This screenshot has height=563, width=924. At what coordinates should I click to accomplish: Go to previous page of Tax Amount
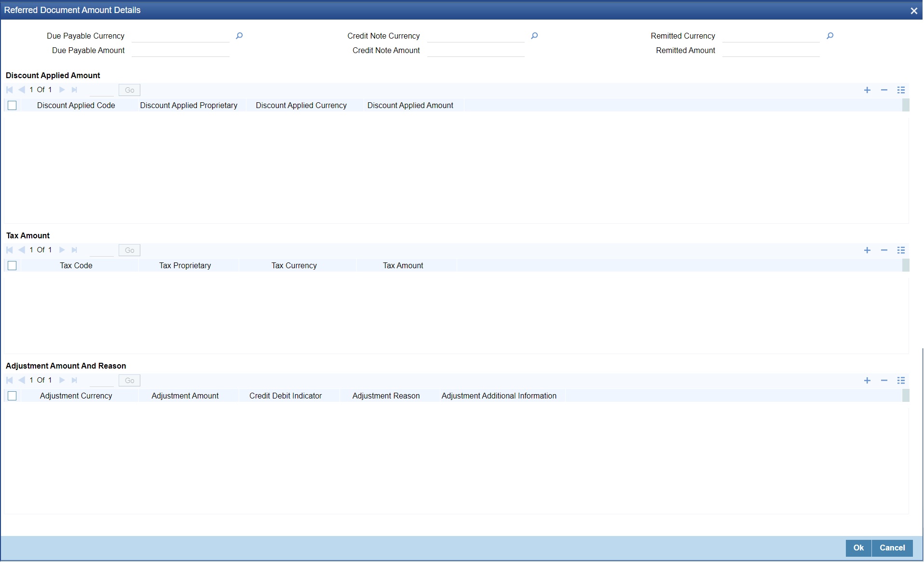pos(21,250)
